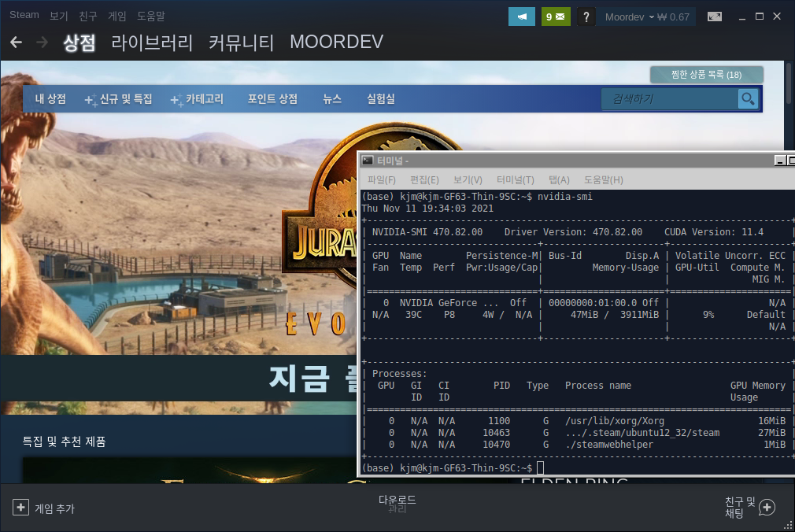Open the 실험실 store link

coord(381,99)
